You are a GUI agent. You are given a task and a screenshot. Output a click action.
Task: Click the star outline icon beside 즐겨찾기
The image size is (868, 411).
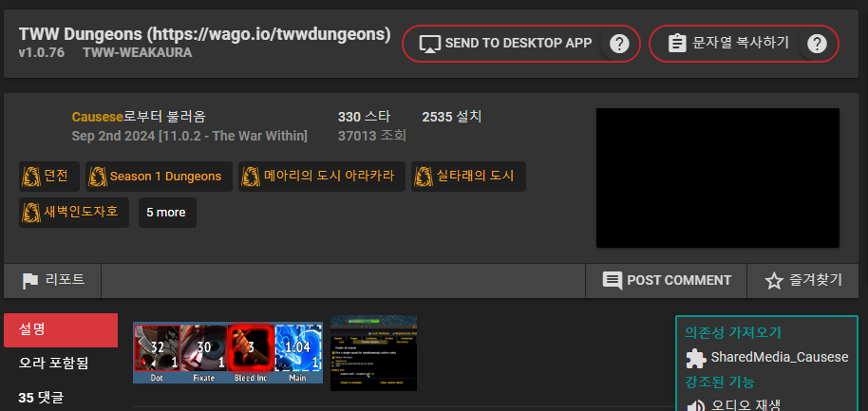point(773,281)
